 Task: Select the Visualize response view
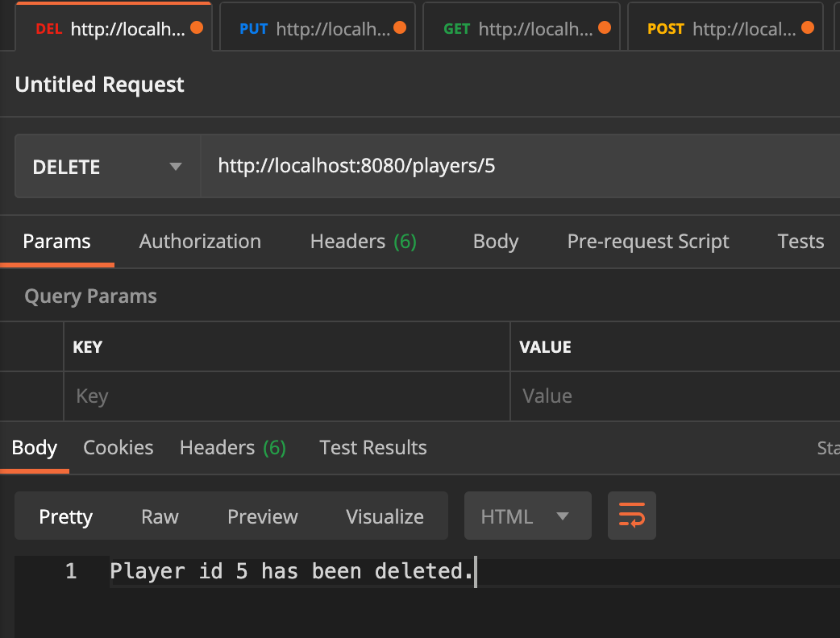(x=385, y=516)
